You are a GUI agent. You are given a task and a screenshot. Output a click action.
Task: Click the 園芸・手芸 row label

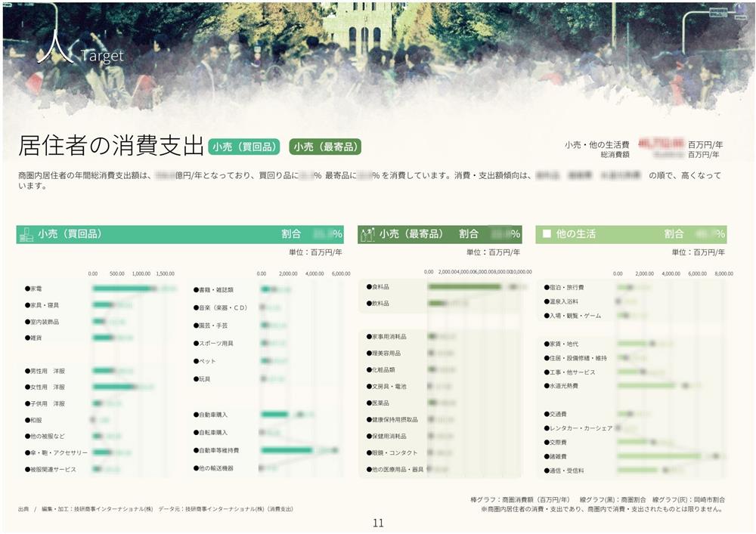(211, 326)
